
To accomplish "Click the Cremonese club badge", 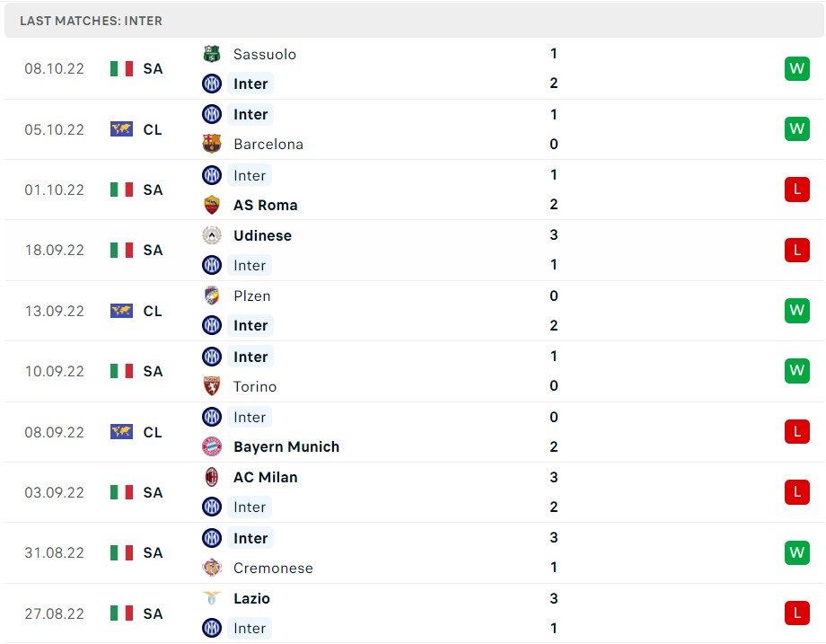I will 212,568.
